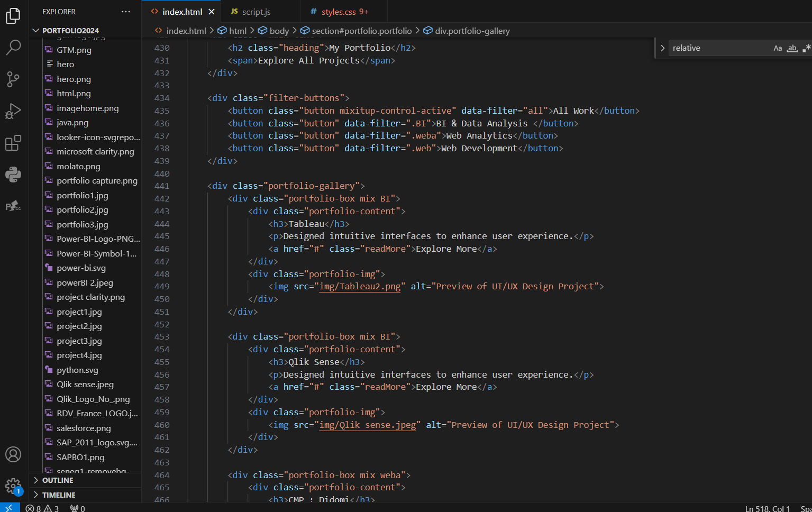Click the Tableau text on line 444
The image size is (812, 512).
click(x=306, y=224)
